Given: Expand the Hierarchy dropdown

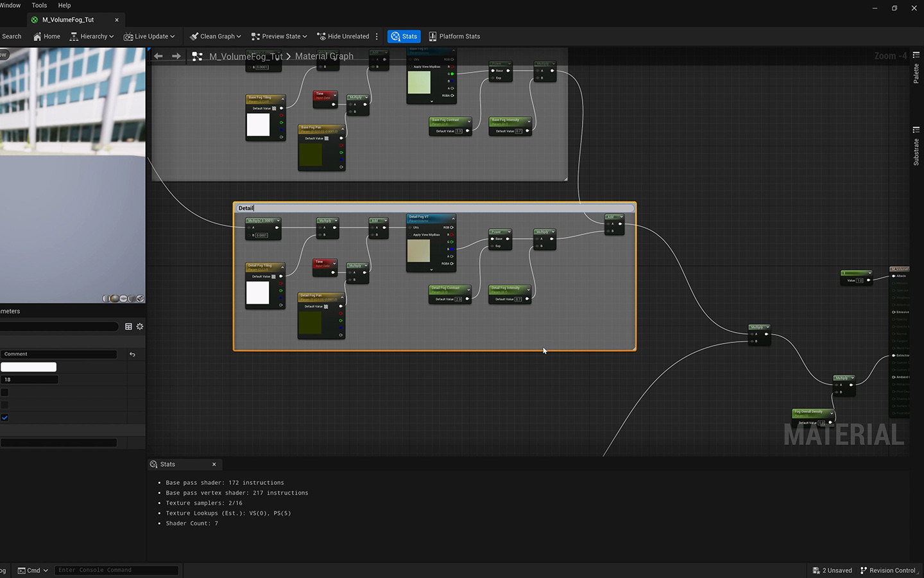Looking at the screenshot, I should pos(92,37).
